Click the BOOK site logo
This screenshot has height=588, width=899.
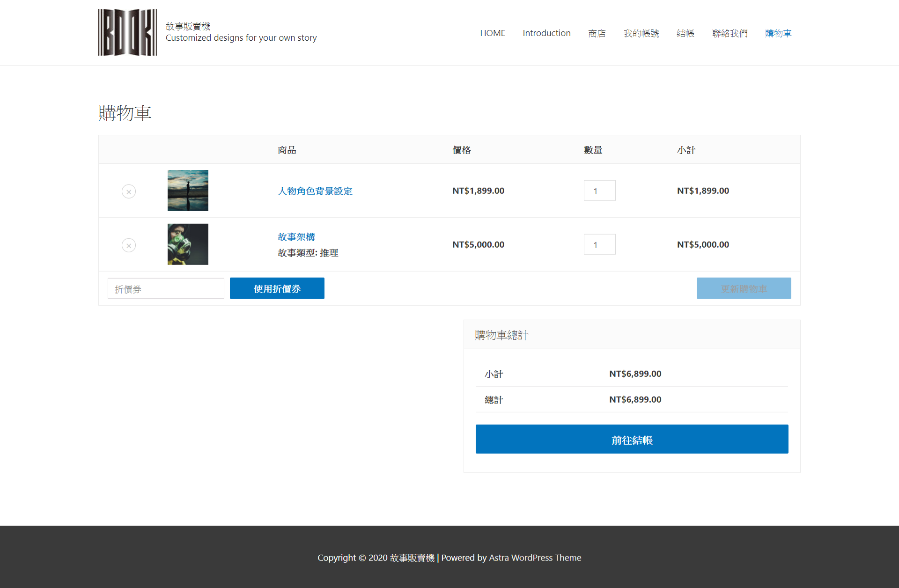pyautogui.click(x=127, y=32)
